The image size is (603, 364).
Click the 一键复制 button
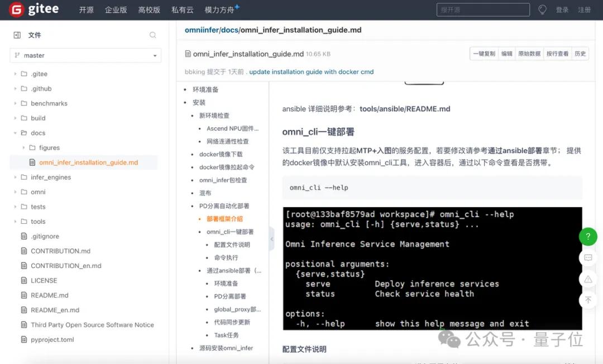(x=484, y=54)
